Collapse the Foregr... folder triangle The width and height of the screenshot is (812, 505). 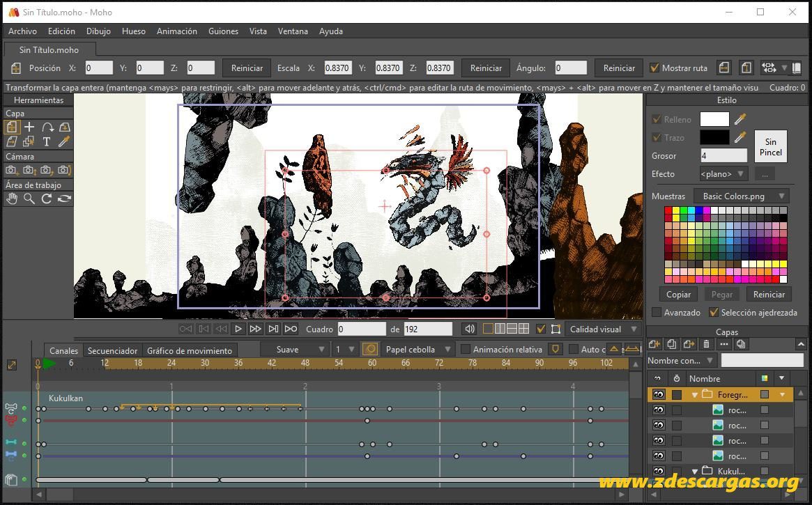coord(695,395)
